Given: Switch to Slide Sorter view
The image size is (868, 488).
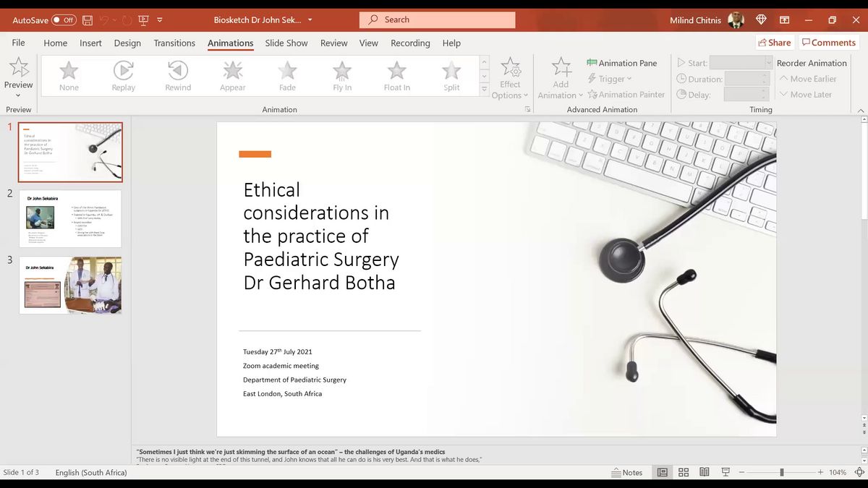Looking at the screenshot, I should click(683, 472).
